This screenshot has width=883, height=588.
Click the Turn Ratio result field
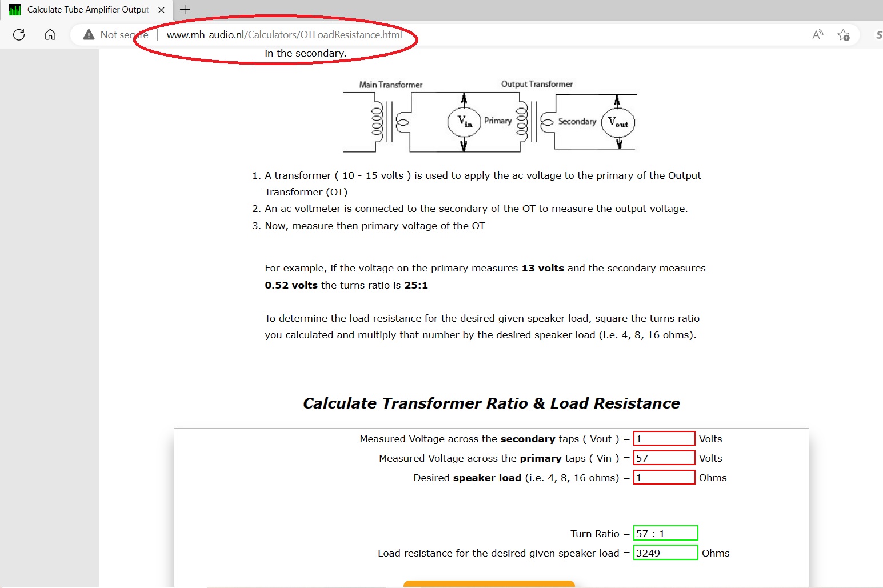click(x=665, y=533)
